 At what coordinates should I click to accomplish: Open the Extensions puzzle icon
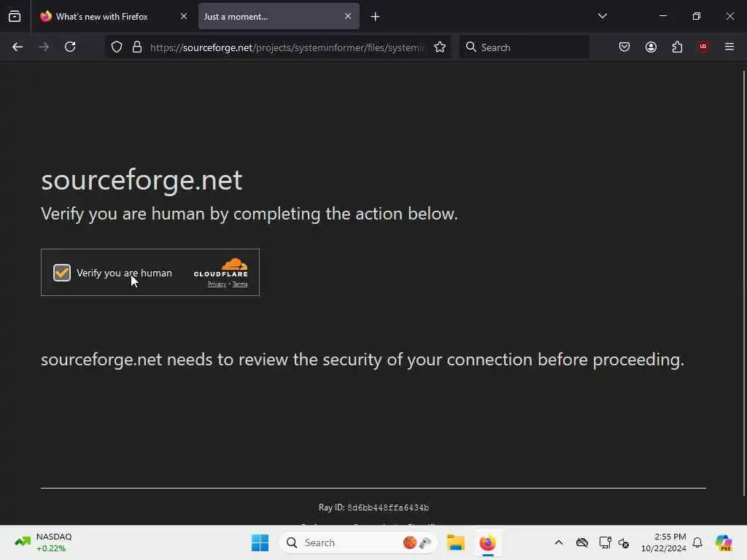coord(677,47)
